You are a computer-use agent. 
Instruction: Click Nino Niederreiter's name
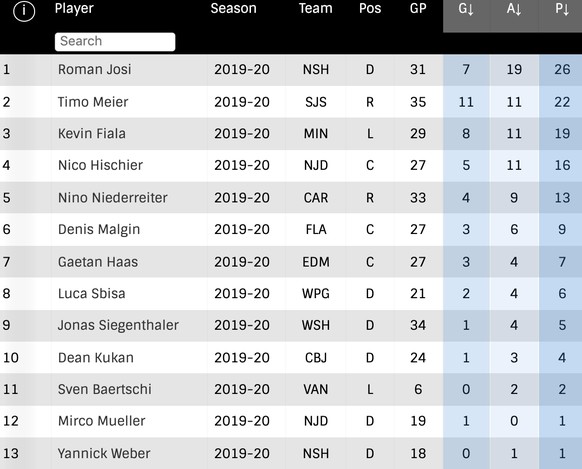(x=113, y=198)
